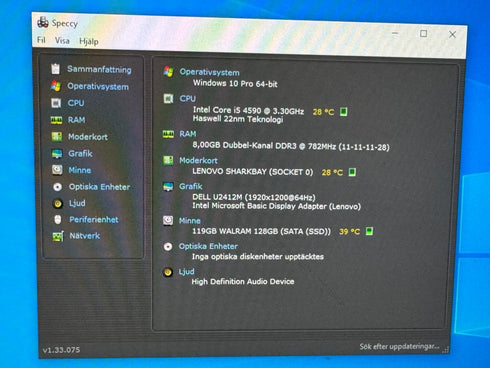This screenshot has height=368, width=490.
Task: Click the LENOVO SHARKBAY text
Action: tap(253, 172)
